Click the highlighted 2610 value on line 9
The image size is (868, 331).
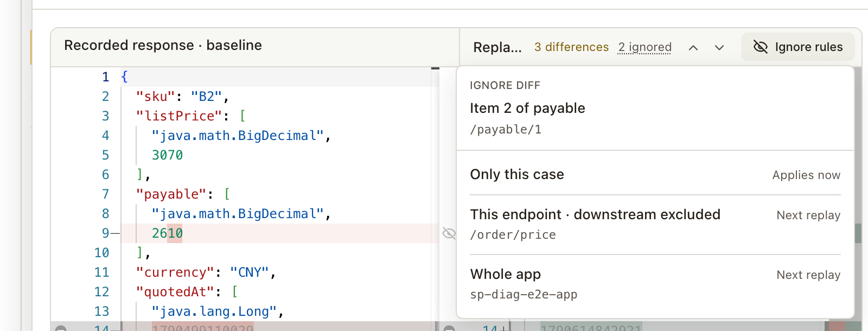167,233
